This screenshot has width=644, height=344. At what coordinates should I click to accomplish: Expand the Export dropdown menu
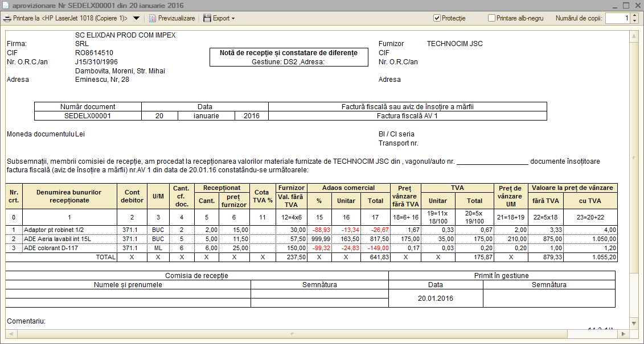click(x=233, y=18)
